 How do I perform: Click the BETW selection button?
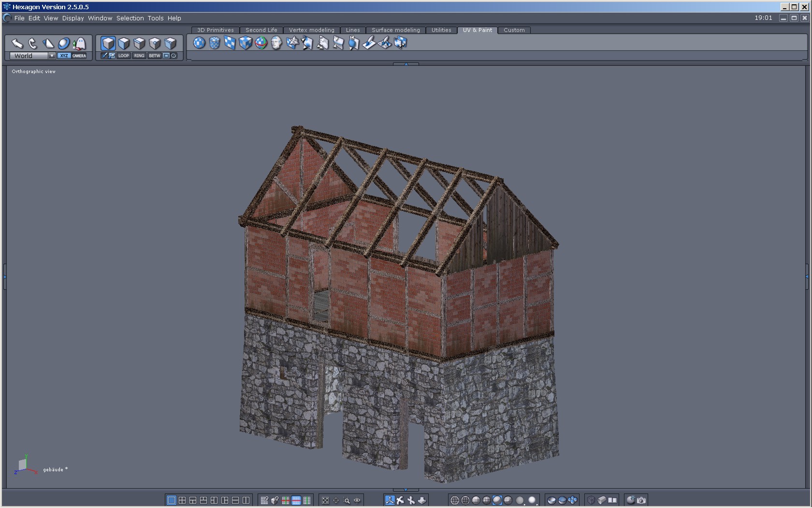click(154, 56)
